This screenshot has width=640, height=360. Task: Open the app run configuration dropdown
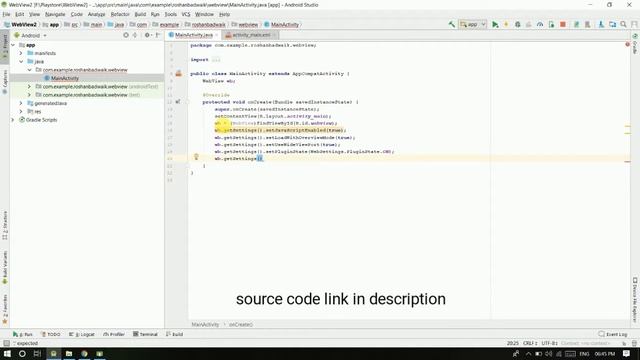click(473, 24)
